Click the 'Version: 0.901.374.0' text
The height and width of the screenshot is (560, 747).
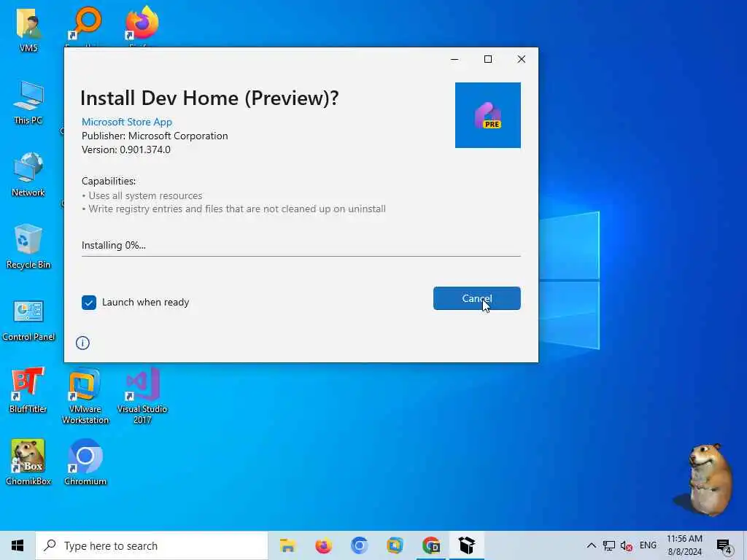point(125,149)
